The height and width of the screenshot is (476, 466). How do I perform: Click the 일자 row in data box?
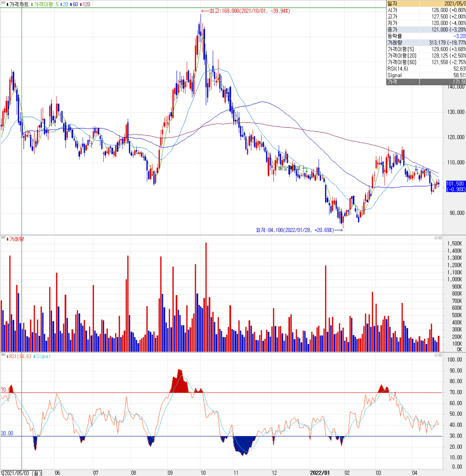(426, 4)
